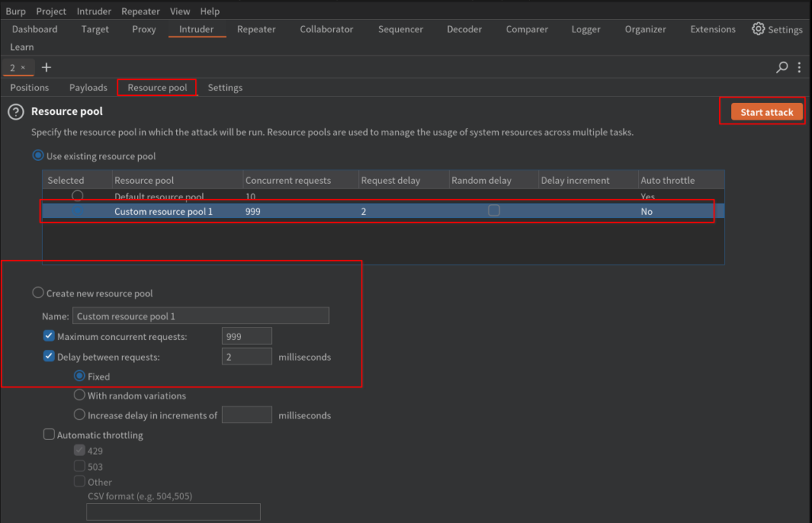Click the Delay between requests value field

pyautogui.click(x=247, y=357)
